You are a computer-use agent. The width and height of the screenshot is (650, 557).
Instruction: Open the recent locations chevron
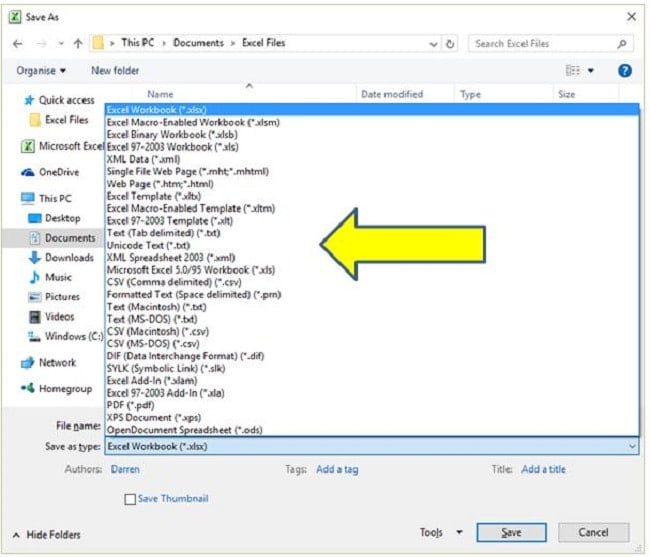point(61,44)
